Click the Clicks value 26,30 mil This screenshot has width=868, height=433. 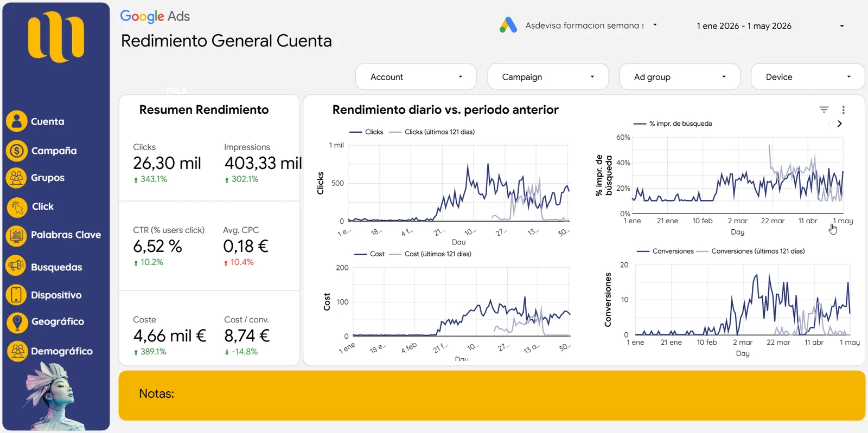point(167,163)
